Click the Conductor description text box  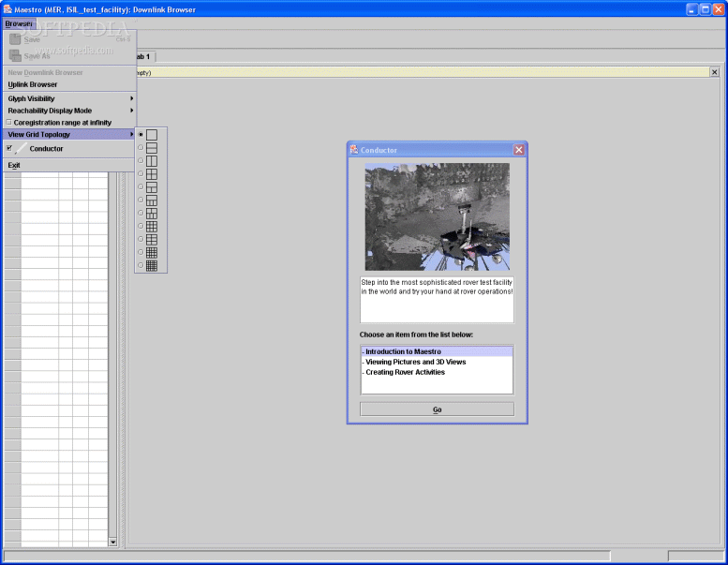tap(437, 300)
